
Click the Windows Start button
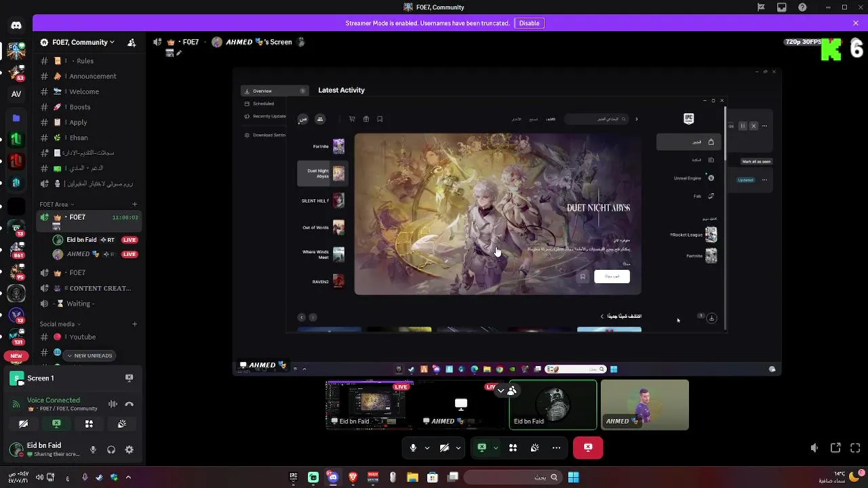click(x=574, y=477)
